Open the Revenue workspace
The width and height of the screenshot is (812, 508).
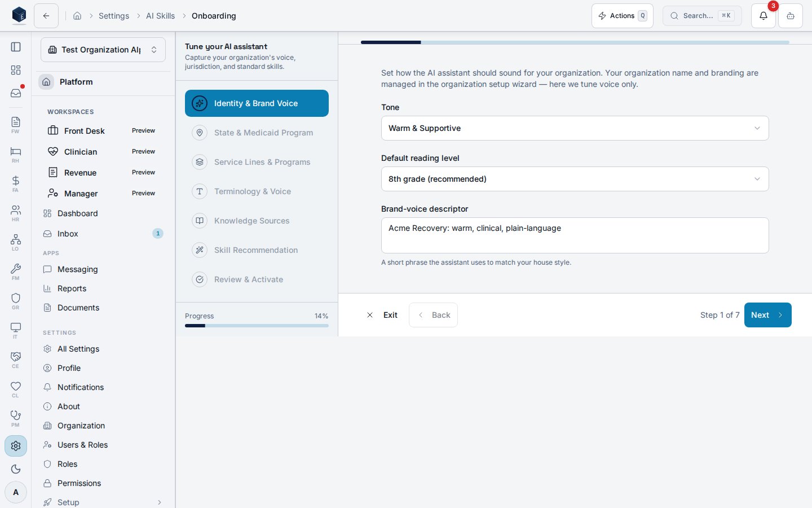click(103, 173)
